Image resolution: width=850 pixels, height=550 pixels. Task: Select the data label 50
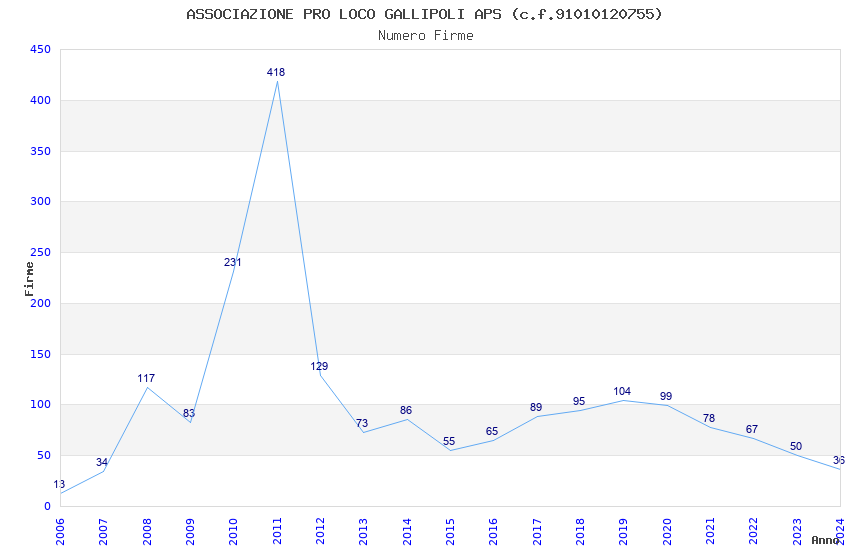(796, 447)
